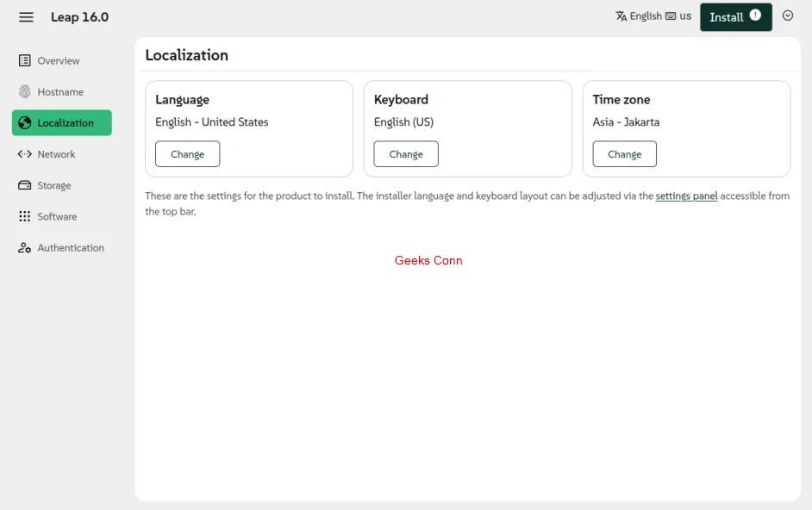Change the English (US) keyboard layout
Screen dimensions: 812x510
(405, 153)
